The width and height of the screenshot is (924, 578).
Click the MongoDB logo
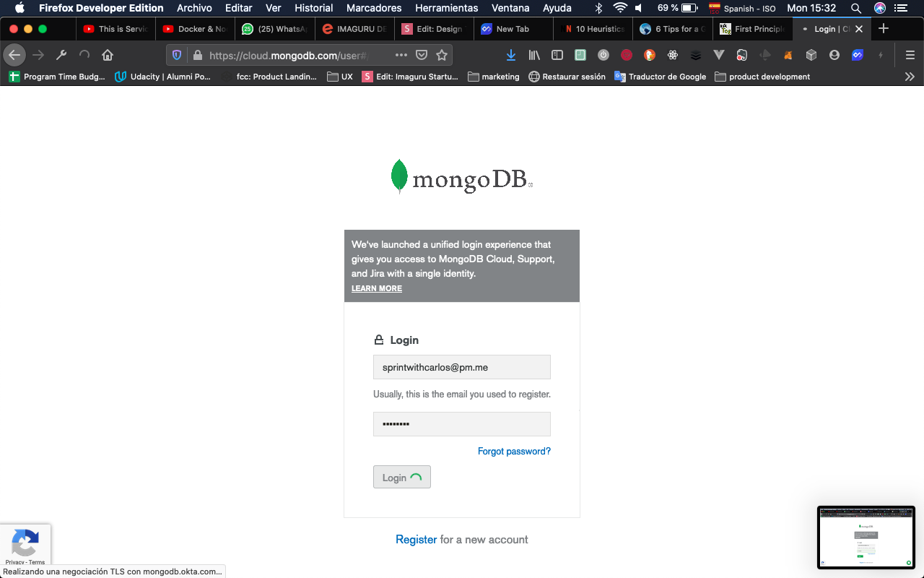tap(462, 178)
